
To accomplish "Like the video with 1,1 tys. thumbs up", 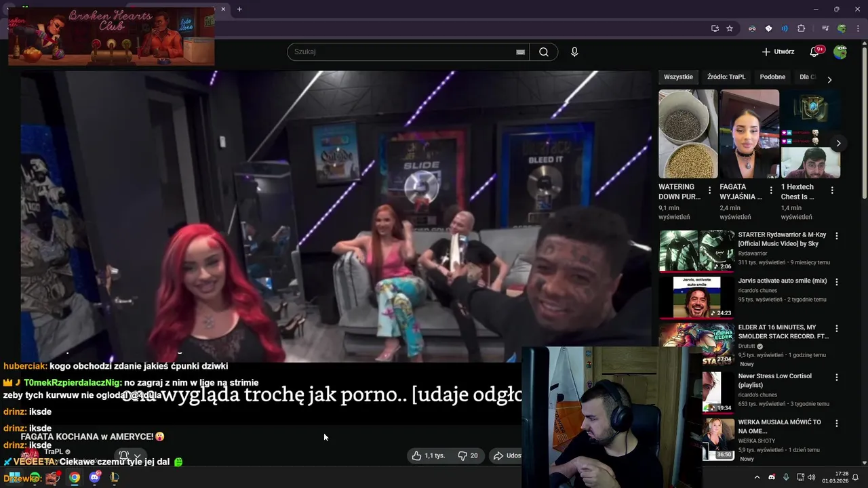I will 428,455.
